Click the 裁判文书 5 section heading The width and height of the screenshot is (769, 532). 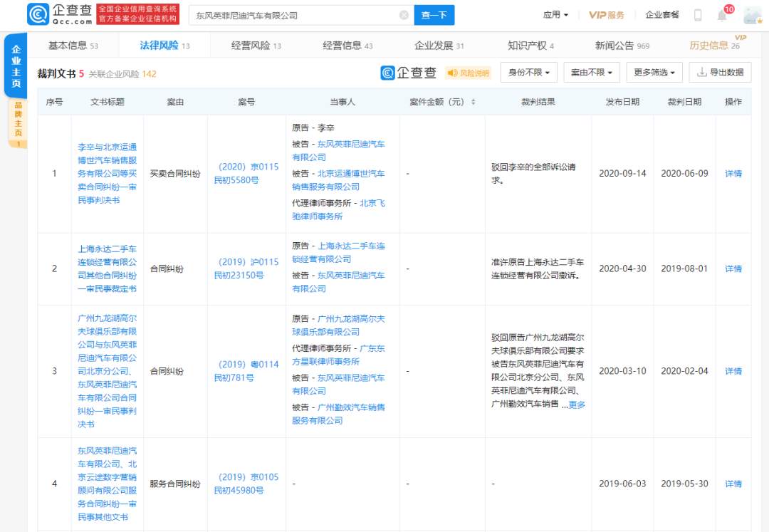pyautogui.click(x=61, y=74)
